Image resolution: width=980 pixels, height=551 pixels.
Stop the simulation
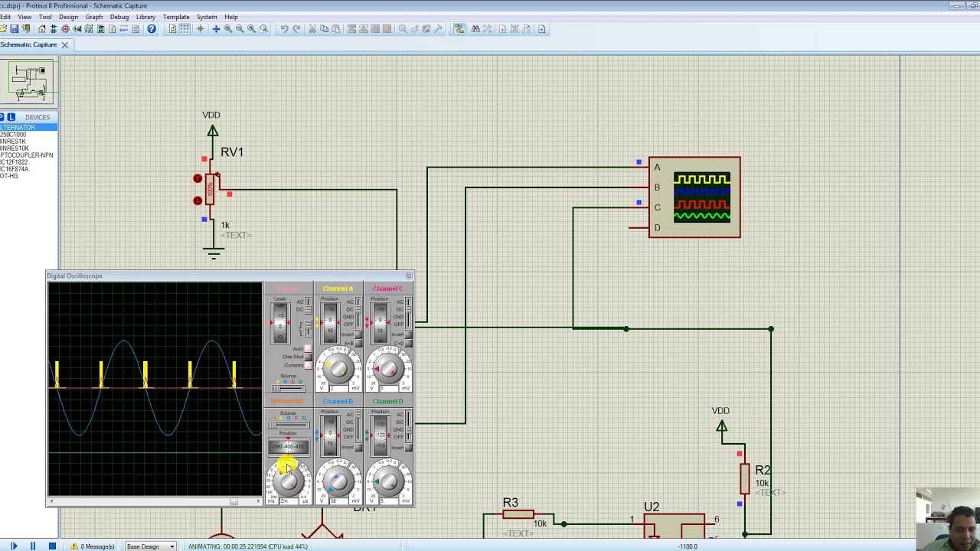tap(51, 546)
